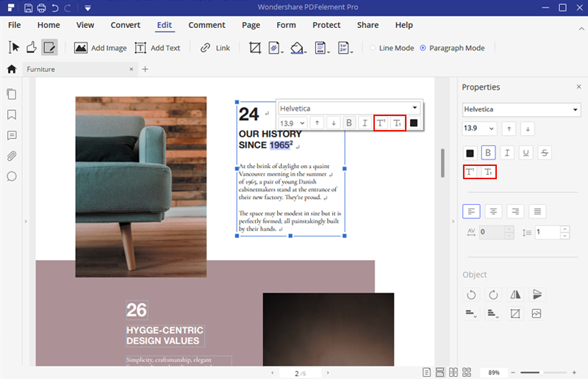Open the Bates Numbering dropdown
Image resolution: width=588 pixels, height=379 pixels.
(345, 48)
